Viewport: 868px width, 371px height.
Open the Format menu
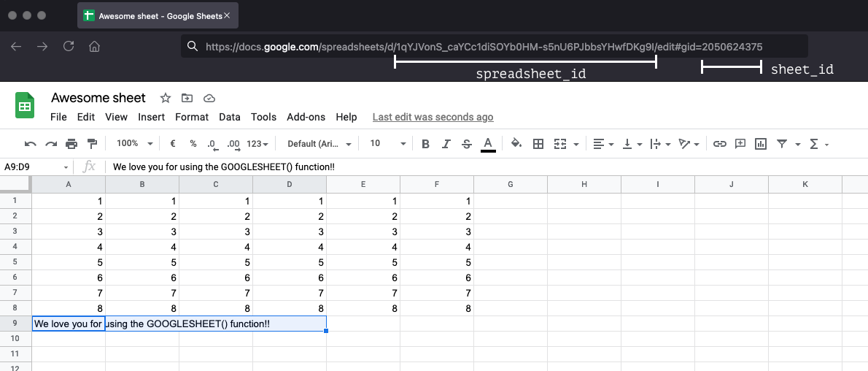point(192,117)
